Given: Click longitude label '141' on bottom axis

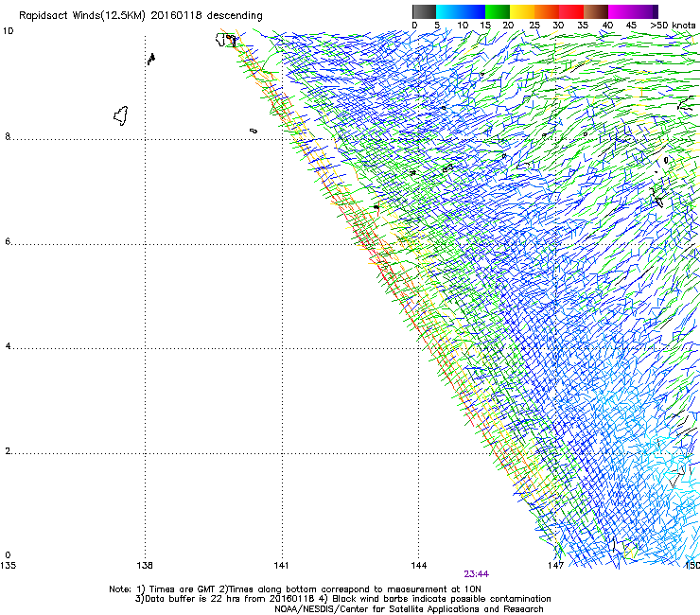Looking at the screenshot, I should [281, 566].
